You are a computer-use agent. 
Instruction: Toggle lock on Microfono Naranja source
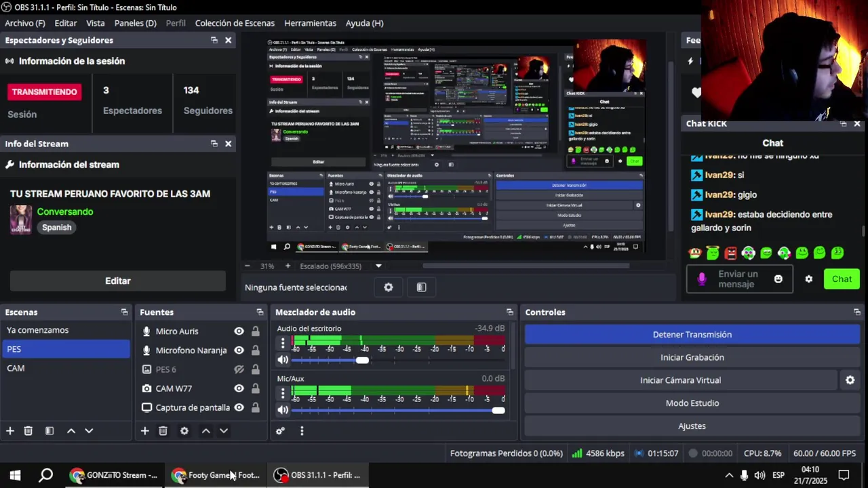tap(256, 350)
